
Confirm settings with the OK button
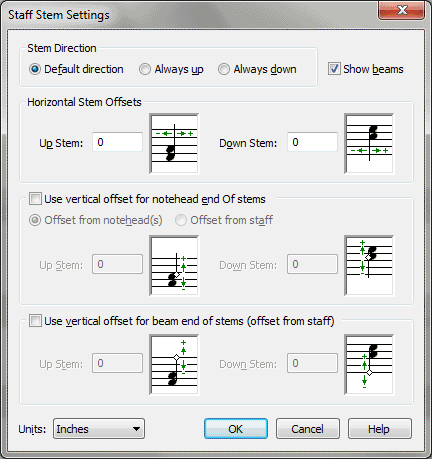tap(236, 429)
